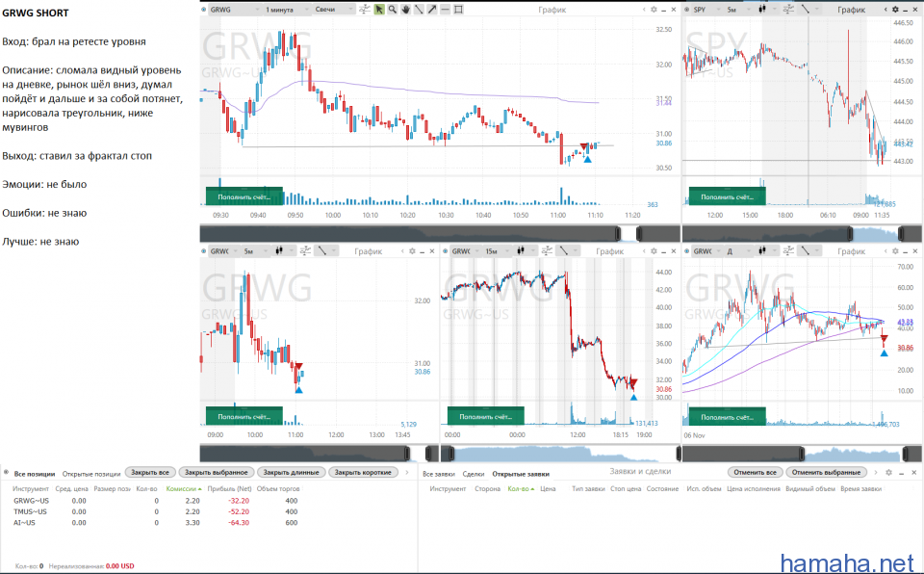The width and height of the screenshot is (924, 574).
Task: Sort orders by 'Кол-во' column header
Action: click(521, 489)
